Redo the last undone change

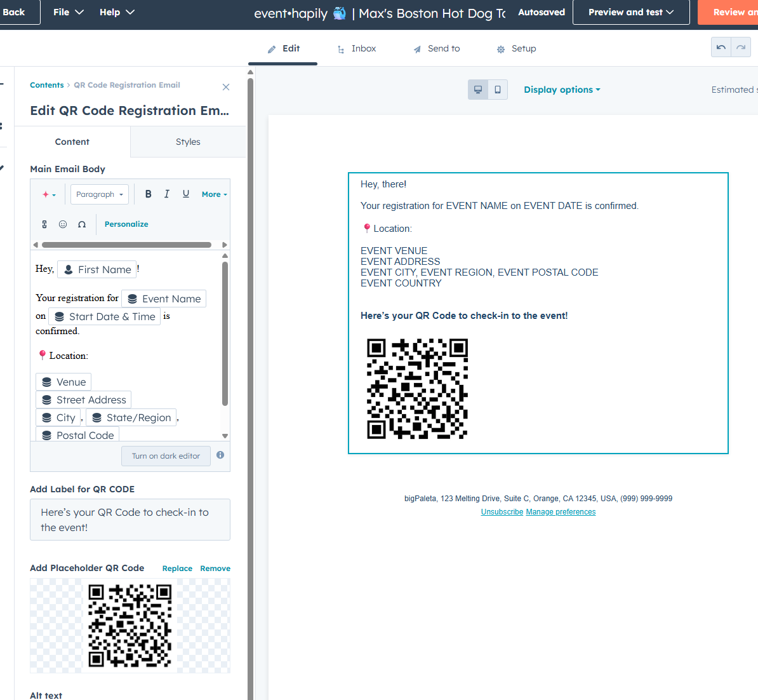[x=741, y=48]
